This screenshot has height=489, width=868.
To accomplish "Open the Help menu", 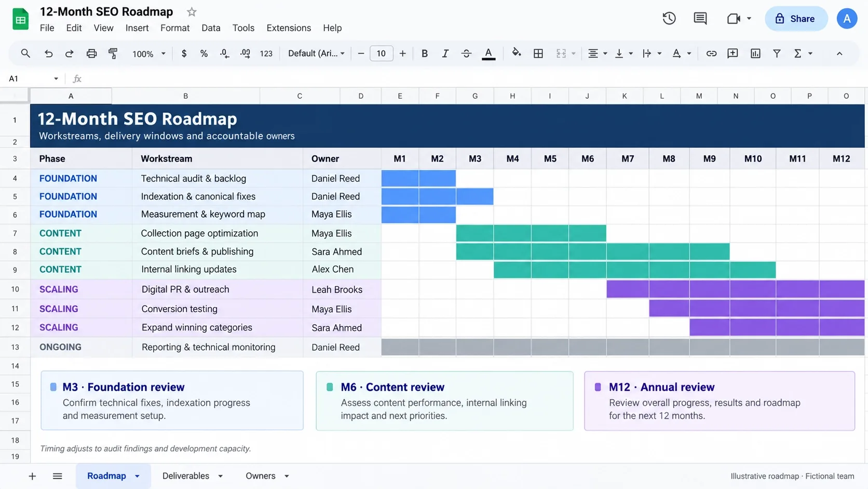I will pyautogui.click(x=332, y=28).
